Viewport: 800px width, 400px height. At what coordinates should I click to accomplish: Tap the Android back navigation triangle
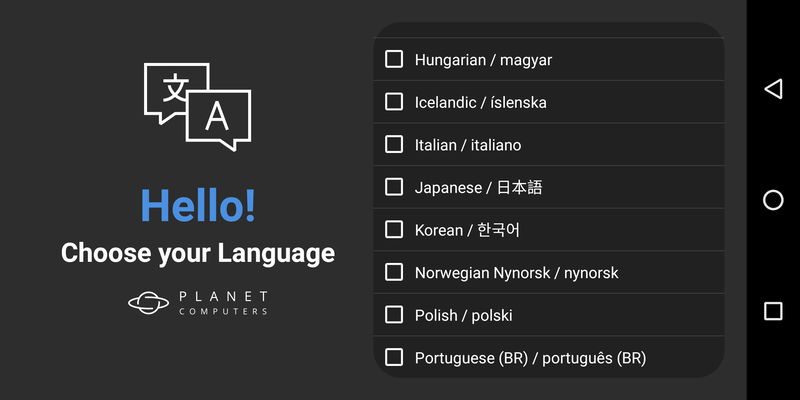772,89
